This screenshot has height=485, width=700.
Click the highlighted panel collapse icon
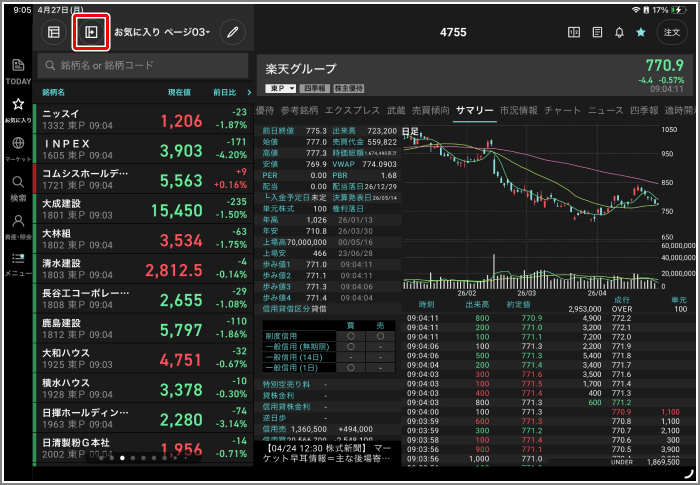[91, 32]
